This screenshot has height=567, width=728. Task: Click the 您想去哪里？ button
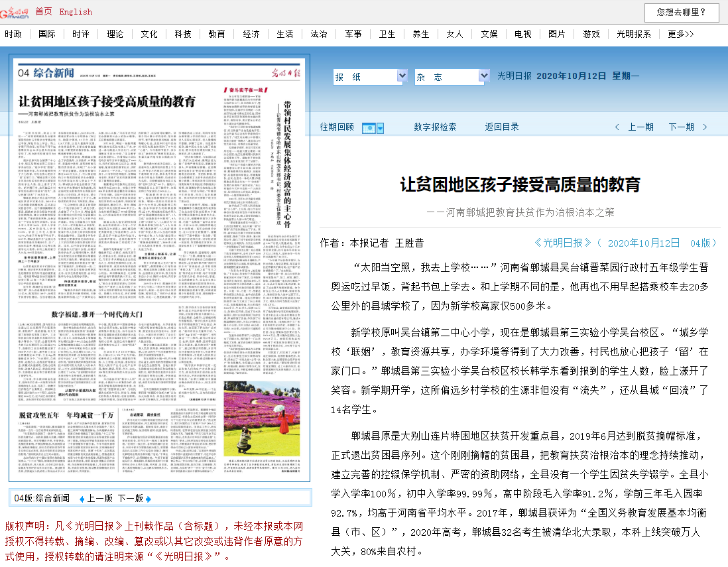click(681, 12)
